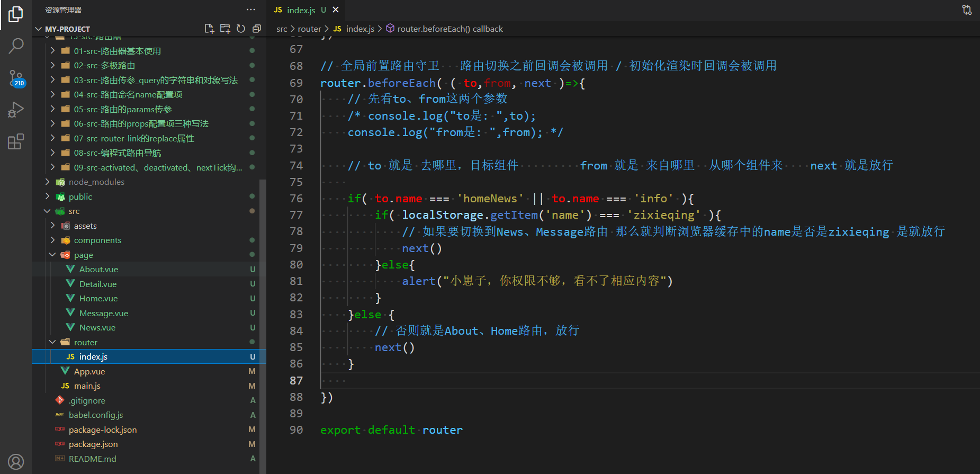The image size is (980, 474).
Task: Expand folder 02-src-多极路由
Action: [52, 65]
